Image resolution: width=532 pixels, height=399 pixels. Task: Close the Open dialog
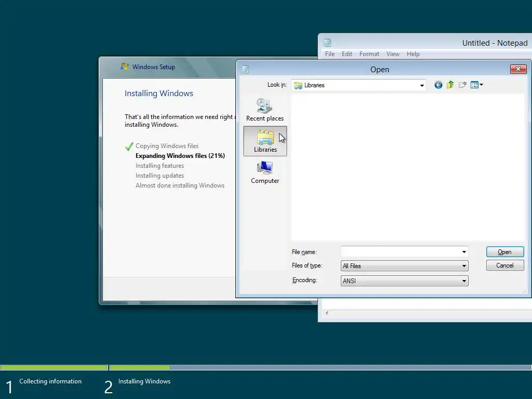point(518,69)
